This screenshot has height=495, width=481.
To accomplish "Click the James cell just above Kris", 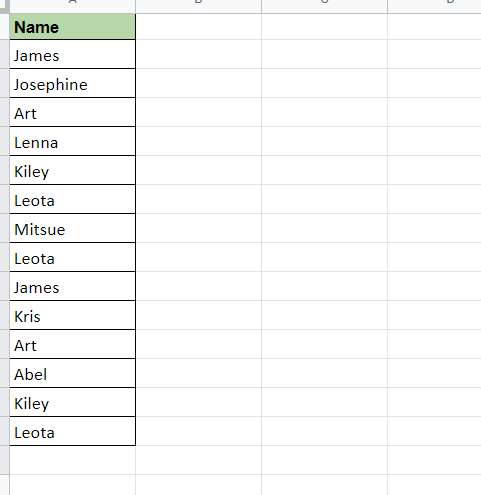I will [x=72, y=286].
